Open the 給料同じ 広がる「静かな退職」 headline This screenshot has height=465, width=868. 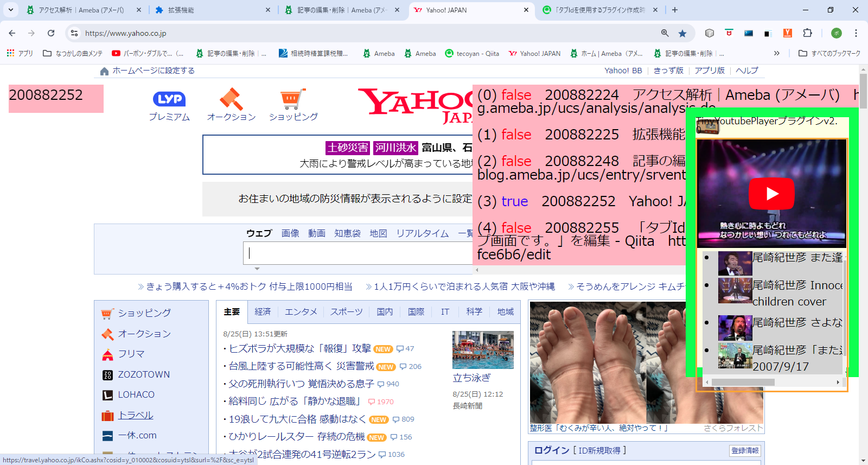[295, 401]
